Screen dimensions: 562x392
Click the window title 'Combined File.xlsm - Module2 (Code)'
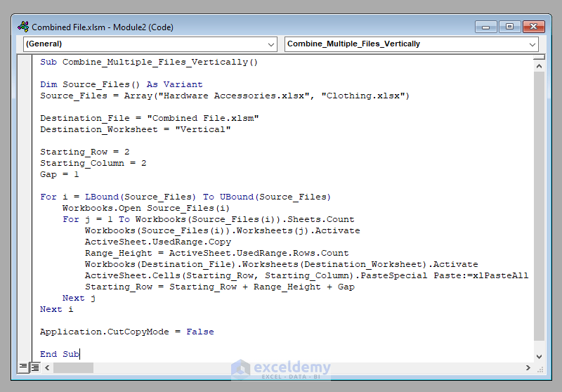[x=103, y=27]
